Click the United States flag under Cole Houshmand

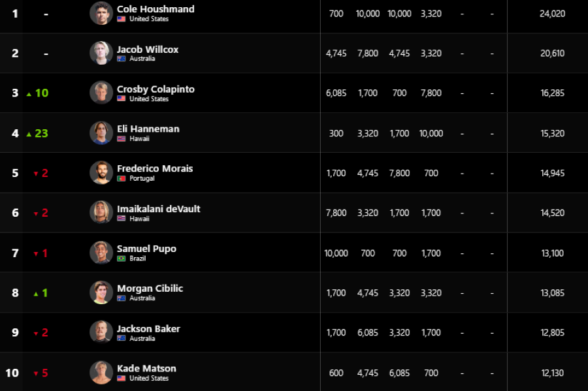coord(121,19)
